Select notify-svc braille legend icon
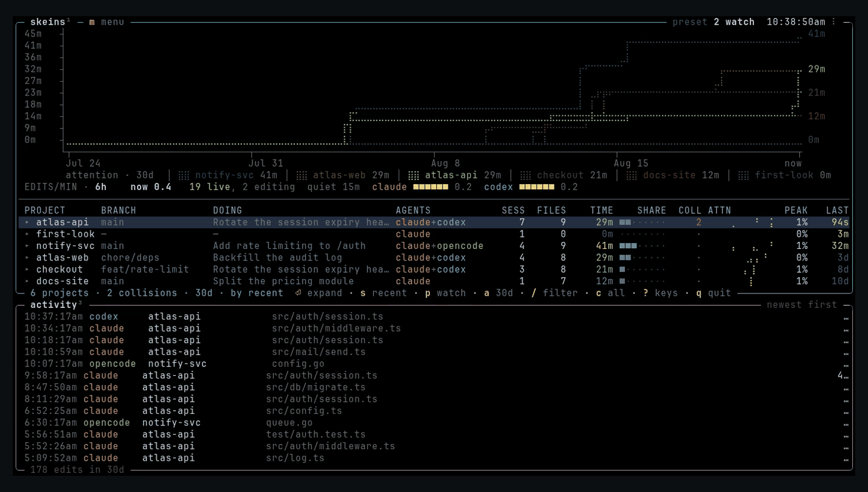Viewport: 868px width, 492px height. point(183,175)
